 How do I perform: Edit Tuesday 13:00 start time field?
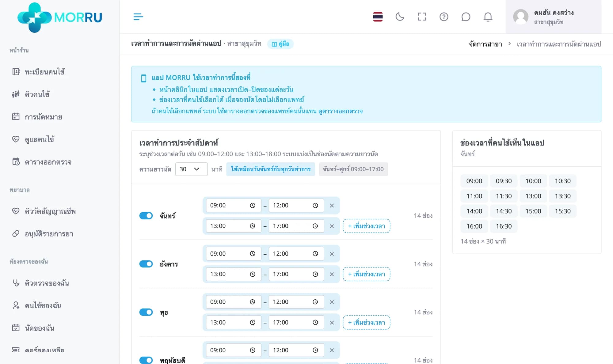click(x=234, y=274)
